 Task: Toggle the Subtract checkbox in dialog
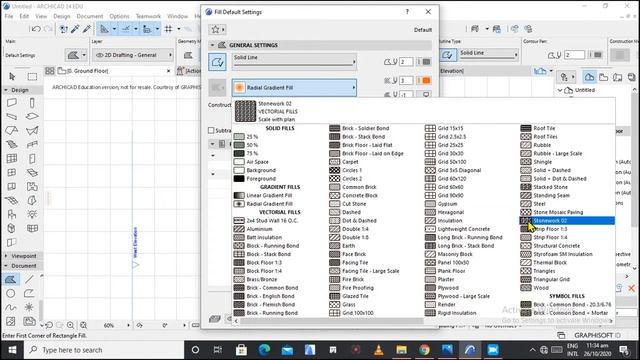click(x=211, y=130)
